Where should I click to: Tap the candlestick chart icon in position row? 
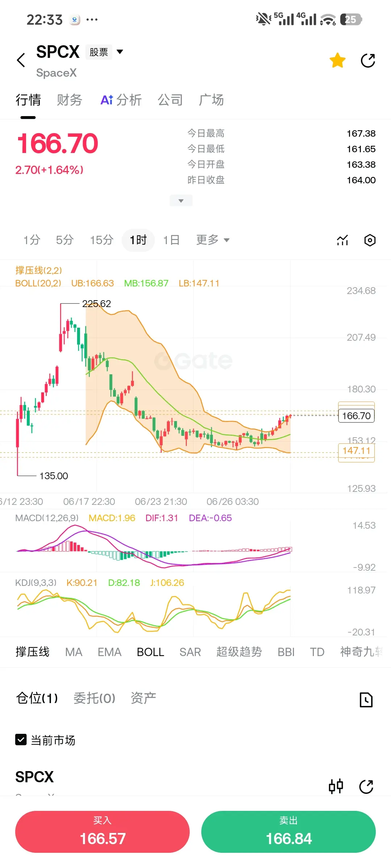click(x=336, y=786)
